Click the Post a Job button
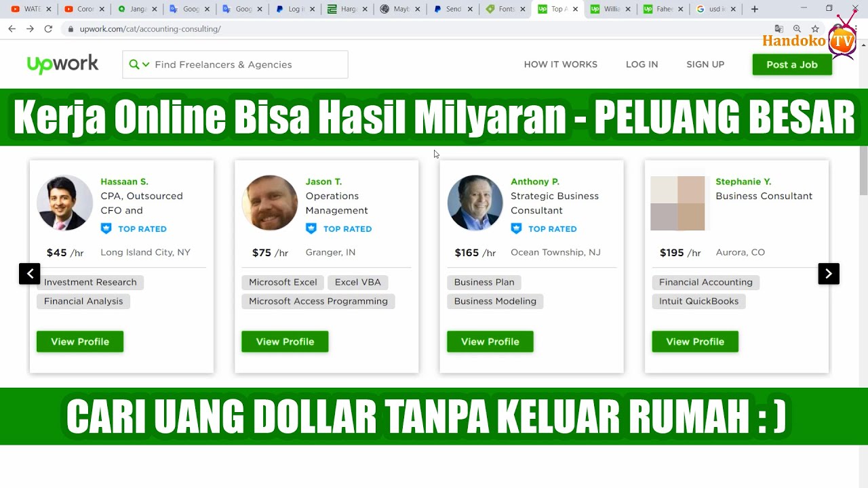Screen dimensions: 868x488 click(792, 64)
